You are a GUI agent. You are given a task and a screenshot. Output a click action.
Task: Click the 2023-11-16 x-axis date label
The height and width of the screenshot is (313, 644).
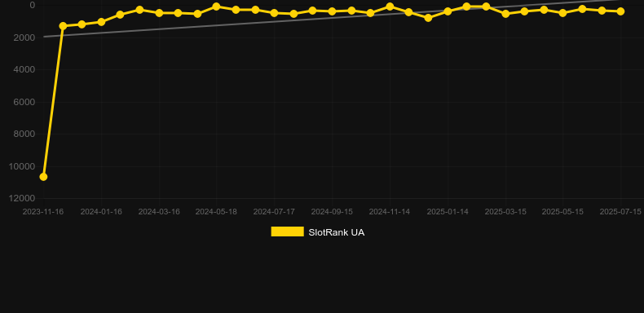coord(43,212)
